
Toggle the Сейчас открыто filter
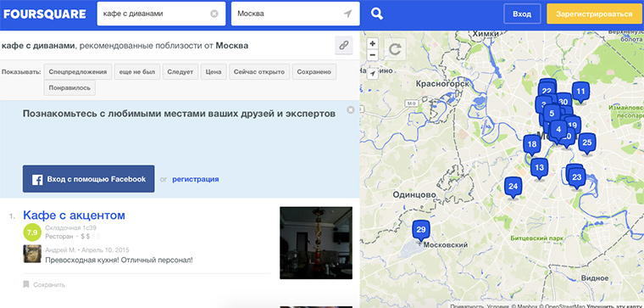pyautogui.click(x=259, y=72)
